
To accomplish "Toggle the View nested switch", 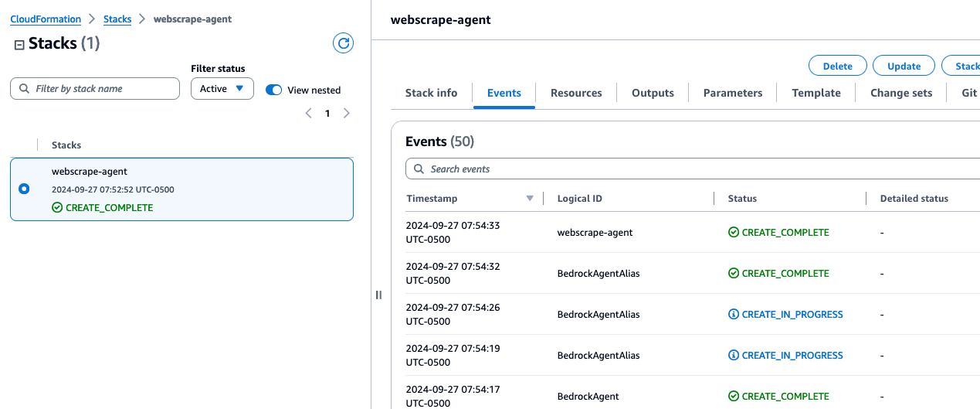I will (x=274, y=90).
